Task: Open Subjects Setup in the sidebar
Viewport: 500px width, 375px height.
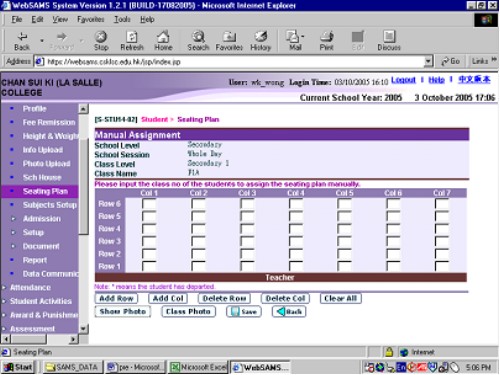Action: tap(50, 205)
